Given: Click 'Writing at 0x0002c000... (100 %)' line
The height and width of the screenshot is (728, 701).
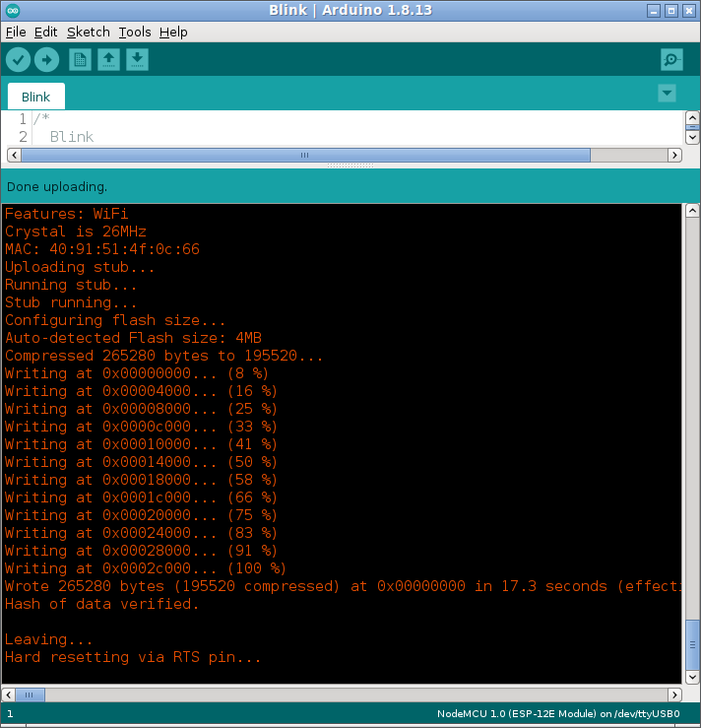Looking at the screenshot, I should tap(145, 568).
